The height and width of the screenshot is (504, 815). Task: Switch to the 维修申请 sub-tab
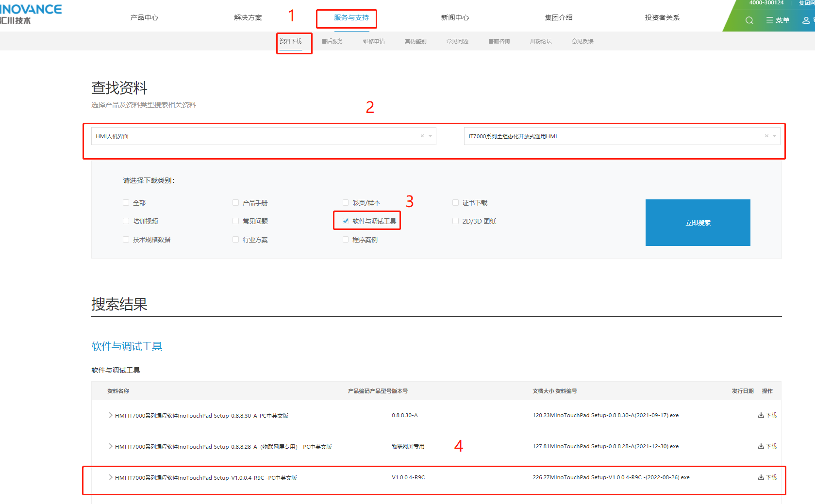click(374, 41)
